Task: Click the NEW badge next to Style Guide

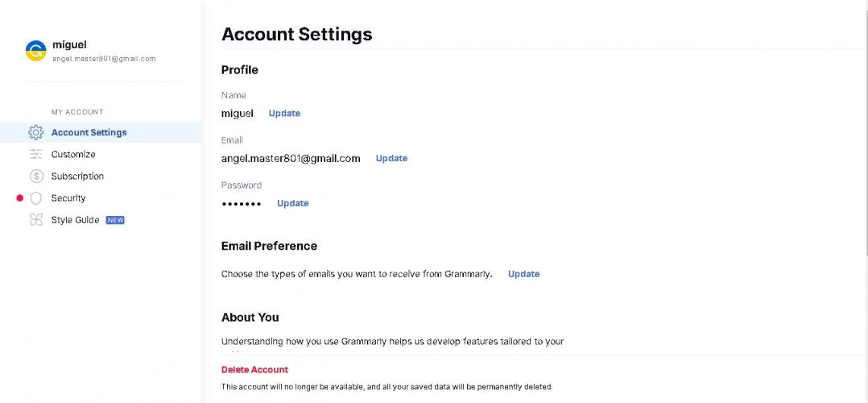Action: point(115,220)
